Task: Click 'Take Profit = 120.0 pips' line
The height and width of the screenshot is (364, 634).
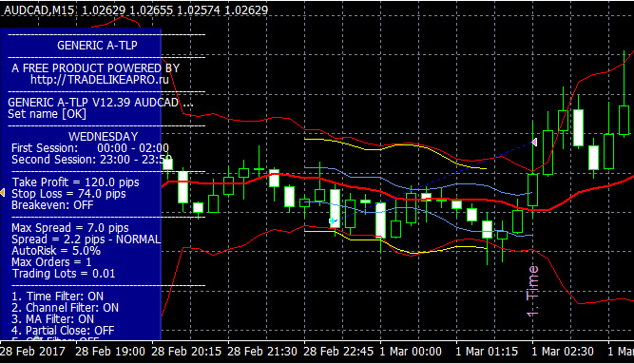Action: tap(75, 182)
